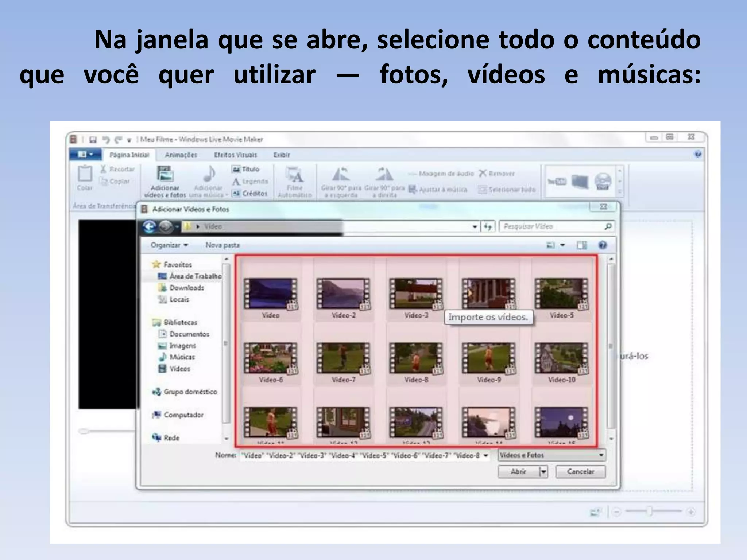
Task: Select the Video-10 thumbnail
Action: tap(562, 358)
